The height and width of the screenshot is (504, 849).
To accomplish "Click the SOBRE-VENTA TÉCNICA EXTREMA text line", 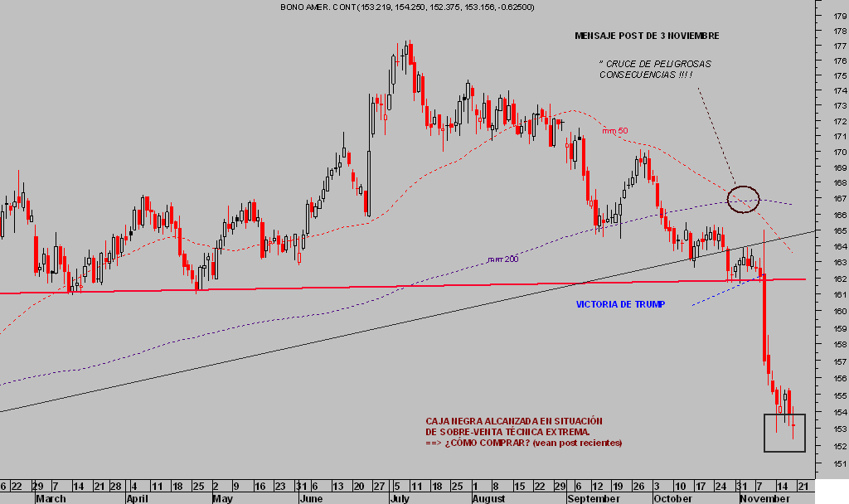I will [508, 432].
